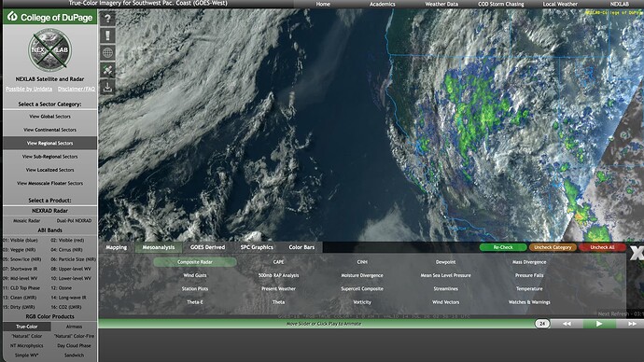Image resolution: width=644 pixels, height=362 pixels.
Task: Open the Home menu
Action: 323,4
